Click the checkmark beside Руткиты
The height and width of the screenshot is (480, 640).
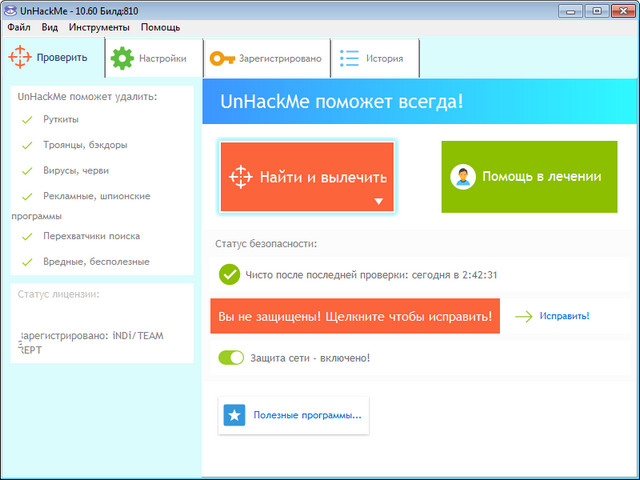click(x=27, y=120)
